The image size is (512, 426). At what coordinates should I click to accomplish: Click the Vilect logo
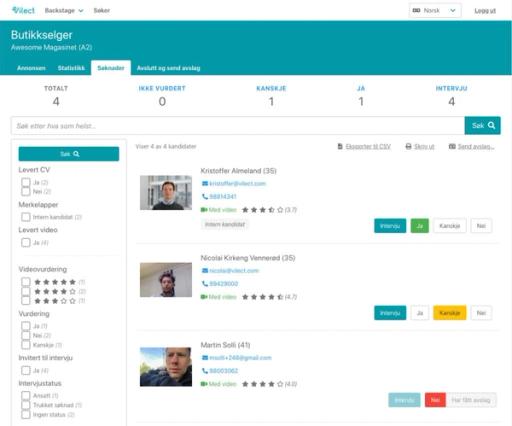[23, 10]
